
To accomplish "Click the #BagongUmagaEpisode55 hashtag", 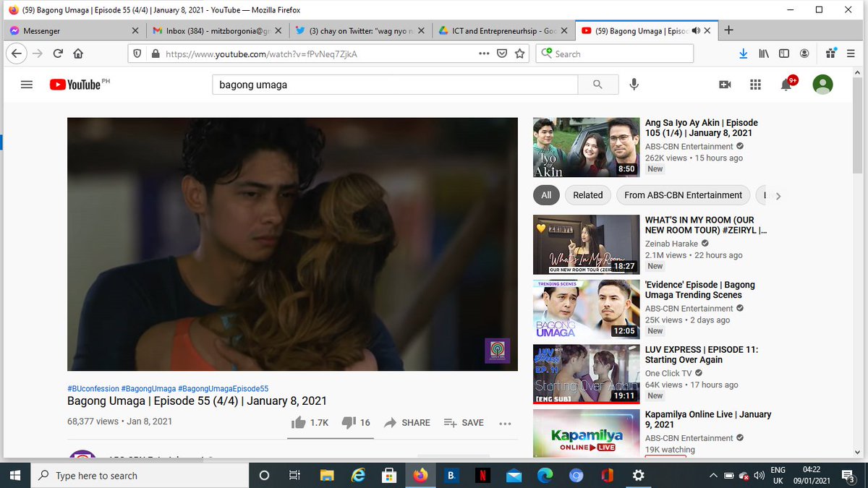I will (x=223, y=389).
